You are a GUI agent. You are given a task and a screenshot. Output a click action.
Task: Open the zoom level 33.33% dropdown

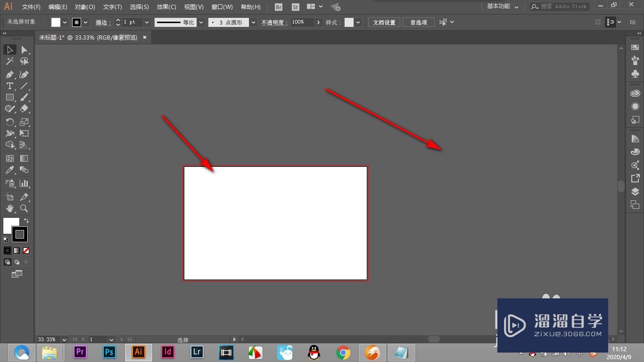tap(64, 339)
